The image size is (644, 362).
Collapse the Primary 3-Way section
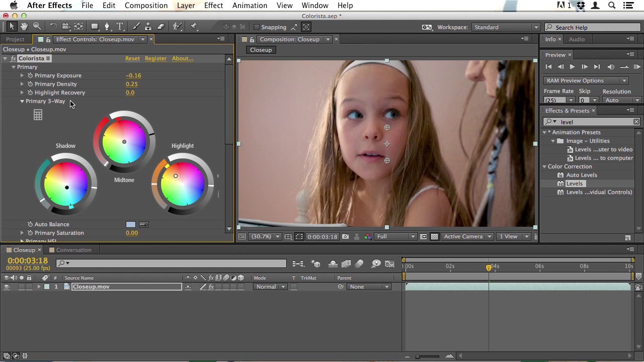[x=22, y=101]
